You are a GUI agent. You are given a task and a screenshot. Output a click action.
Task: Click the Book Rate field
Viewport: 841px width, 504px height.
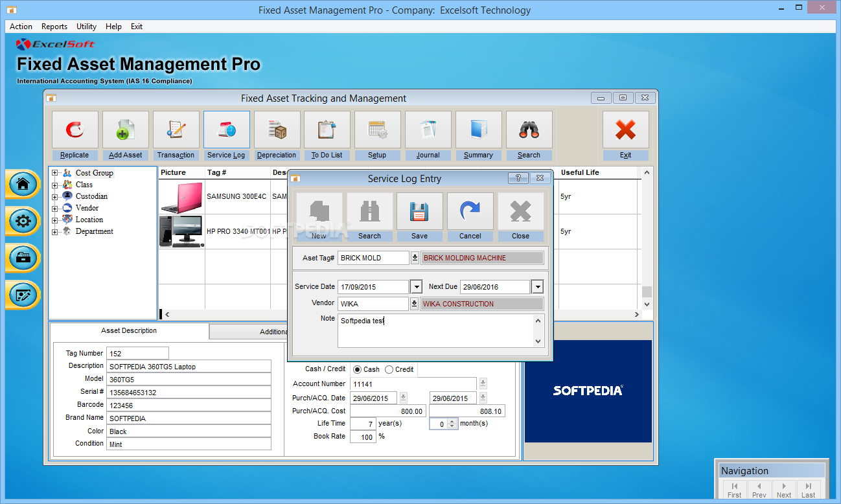pos(363,437)
